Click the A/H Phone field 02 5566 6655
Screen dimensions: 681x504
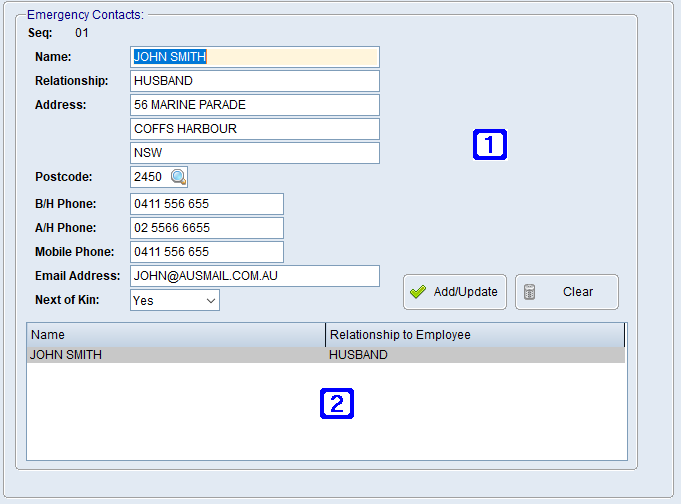tap(207, 228)
